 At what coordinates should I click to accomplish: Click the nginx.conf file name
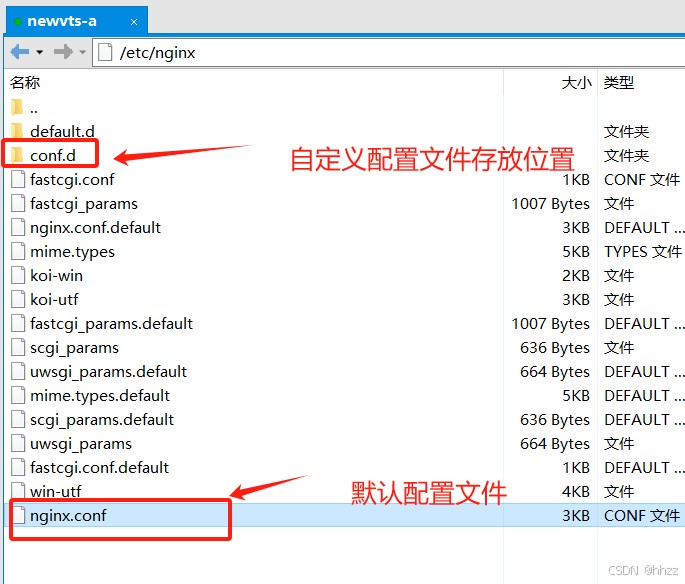pos(68,516)
